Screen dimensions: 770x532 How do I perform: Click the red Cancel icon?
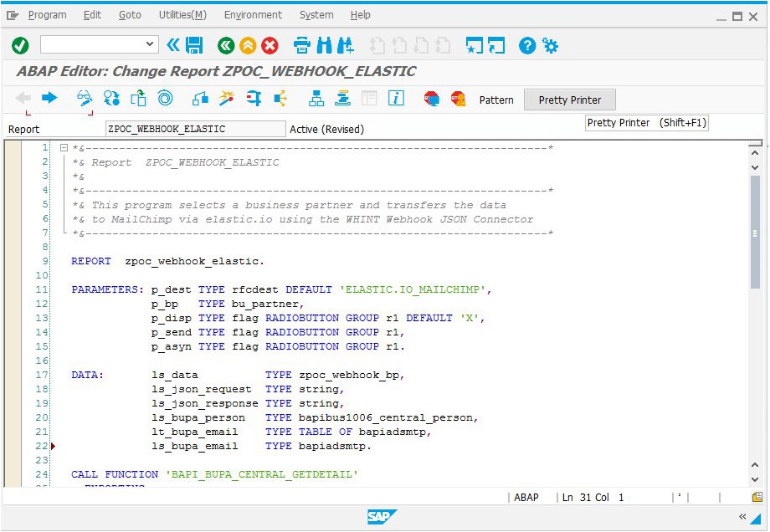[x=269, y=46]
